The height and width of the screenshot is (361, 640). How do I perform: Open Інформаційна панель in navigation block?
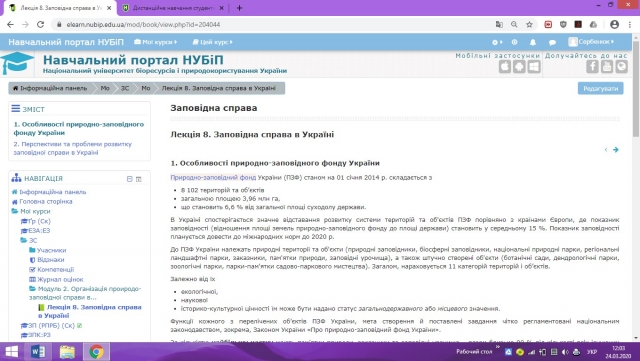point(53,192)
